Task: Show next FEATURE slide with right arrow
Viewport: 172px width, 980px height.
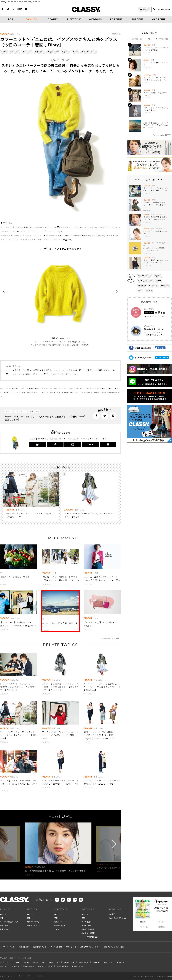Action: click(x=114, y=844)
